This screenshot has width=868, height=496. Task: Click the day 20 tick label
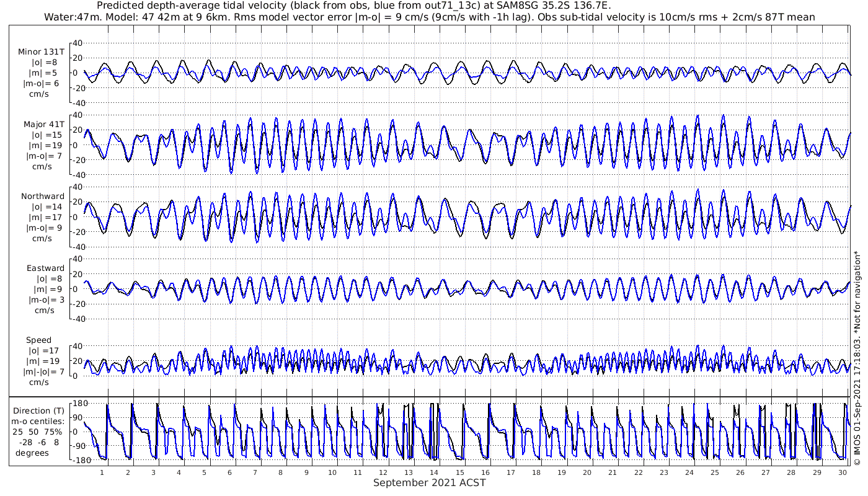(588, 472)
